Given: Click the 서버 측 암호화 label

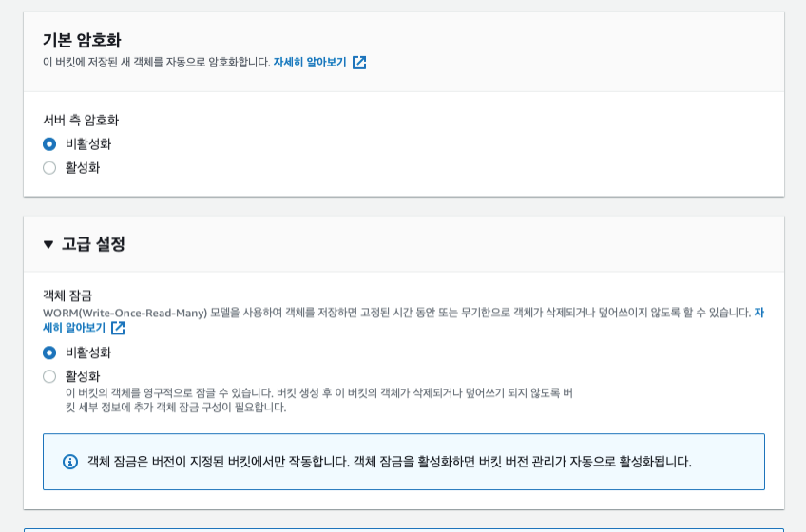Looking at the screenshot, I should coord(81,121).
